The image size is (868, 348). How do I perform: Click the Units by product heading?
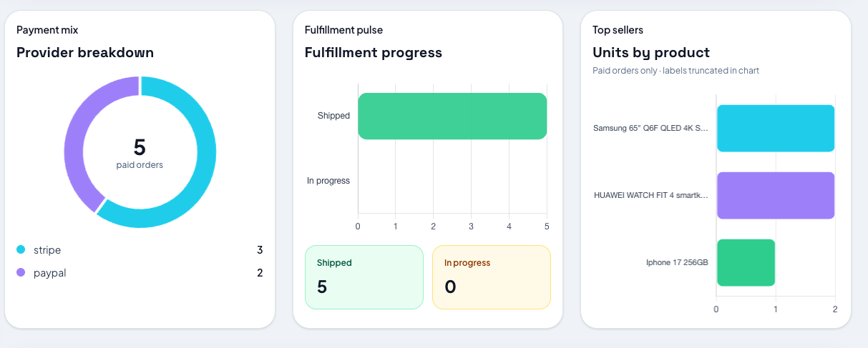650,52
